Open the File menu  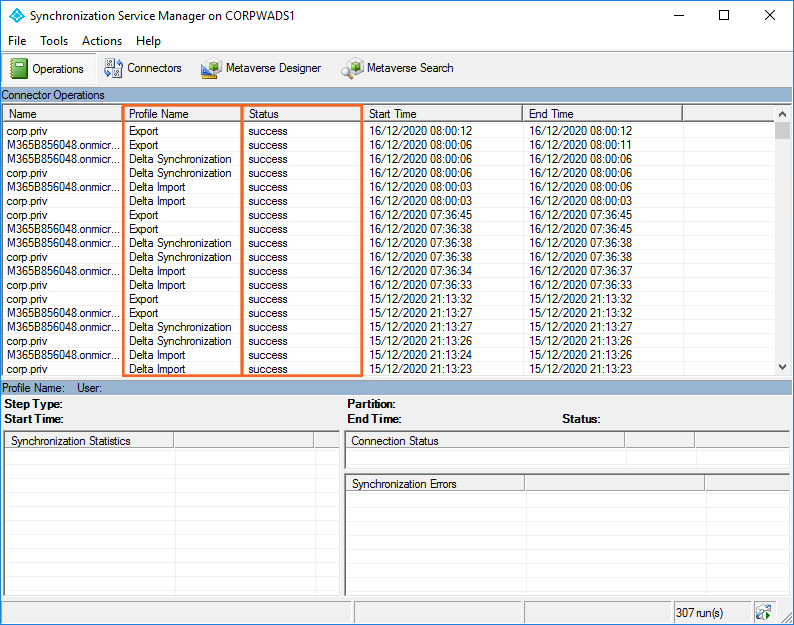pyautogui.click(x=17, y=41)
